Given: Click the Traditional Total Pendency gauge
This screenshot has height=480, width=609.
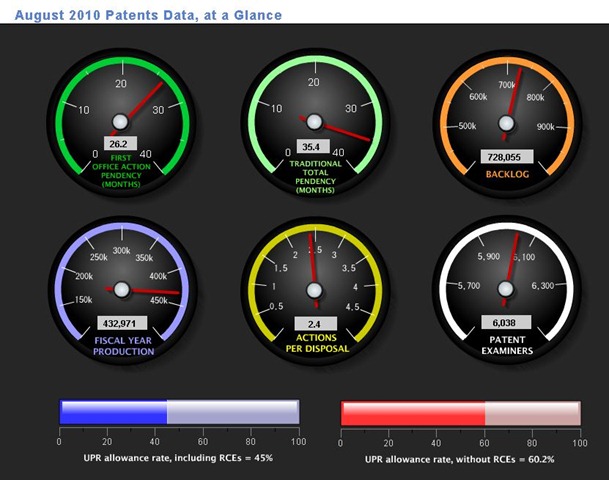Looking at the screenshot, I should tap(315, 123).
